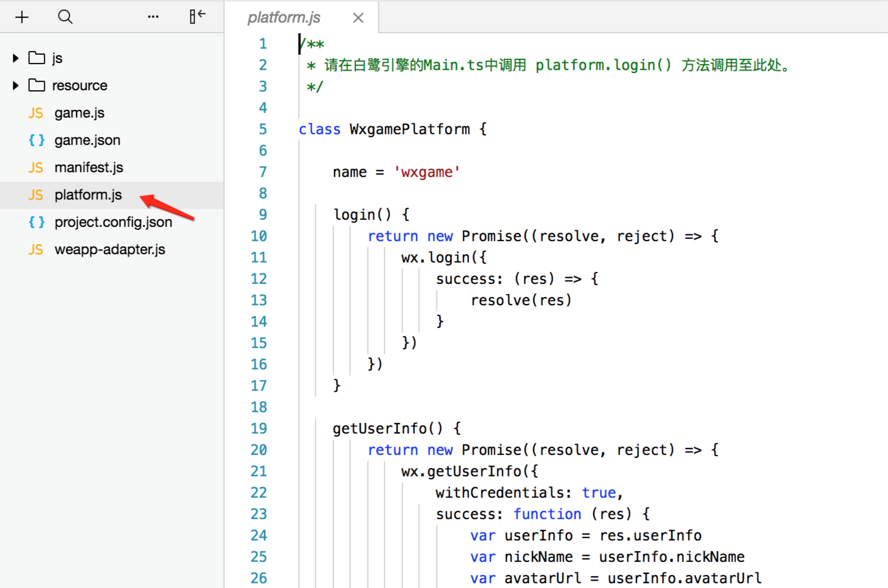
Task: Click the resource folder icon
Action: coord(37,85)
